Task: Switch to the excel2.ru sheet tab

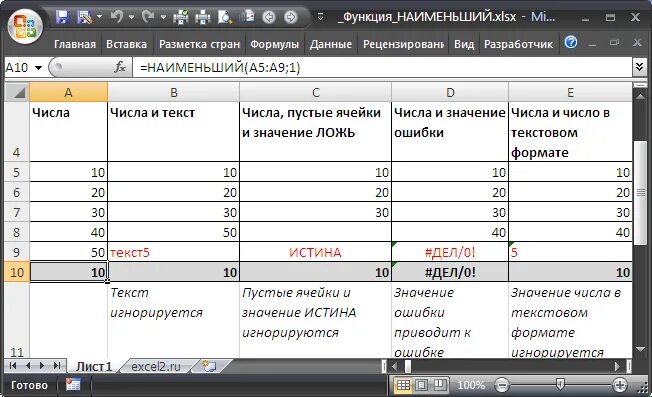Action: pyautogui.click(x=156, y=366)
